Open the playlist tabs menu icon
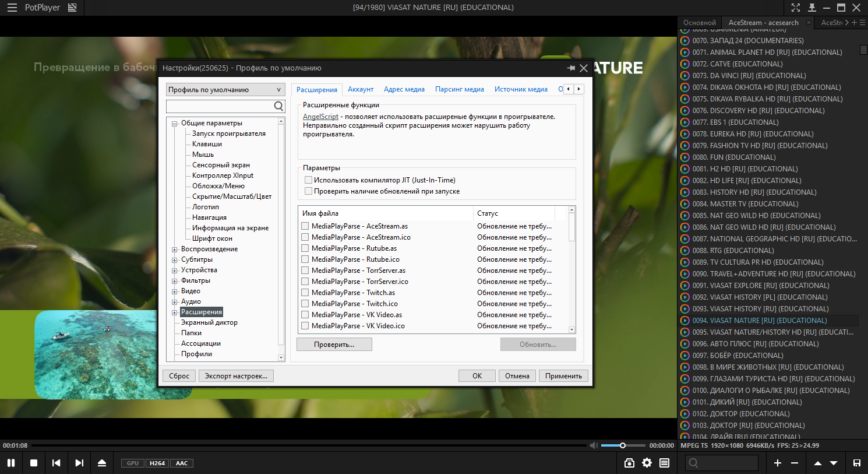Image resolution: width=868 pixels, height=474 pixels. [x=862, y=23]
